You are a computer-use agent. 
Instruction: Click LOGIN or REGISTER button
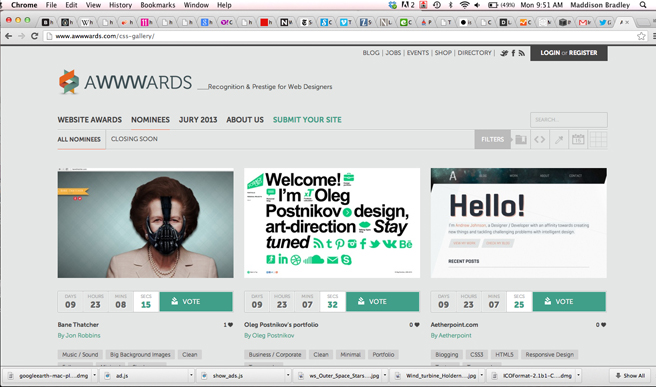coord(569,53)
